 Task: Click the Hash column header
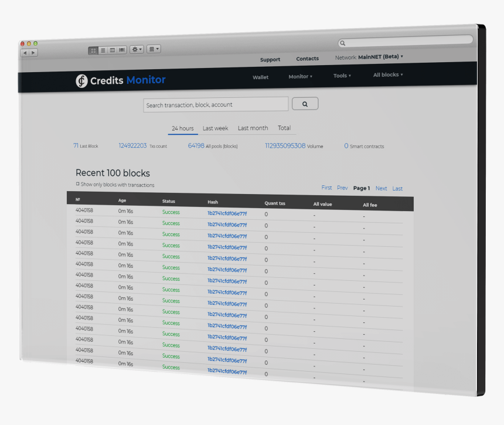tap(213, 202)
